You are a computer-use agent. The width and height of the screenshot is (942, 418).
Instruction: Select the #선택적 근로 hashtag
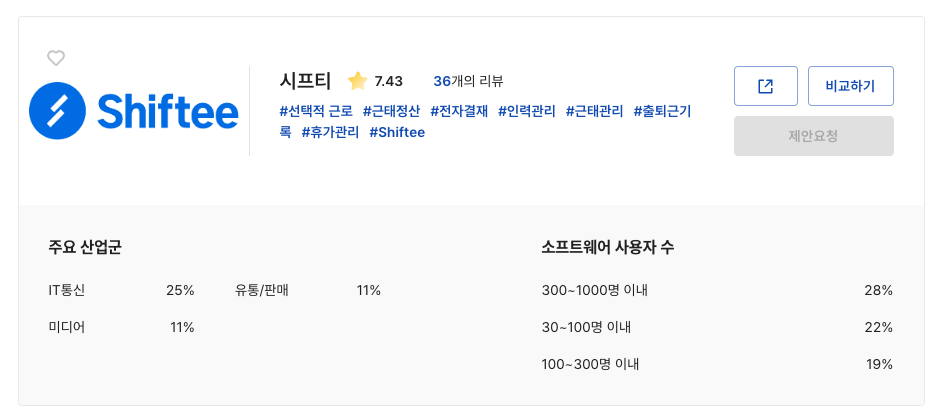(316, 111)
